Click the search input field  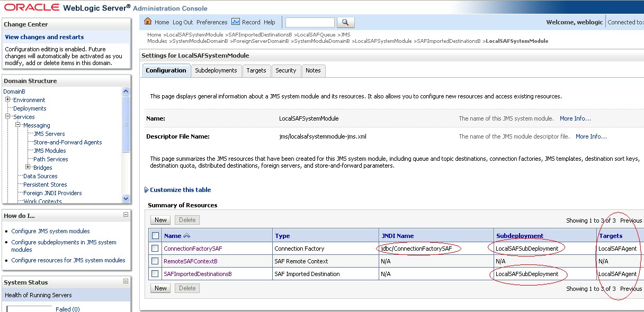[310, 22]
